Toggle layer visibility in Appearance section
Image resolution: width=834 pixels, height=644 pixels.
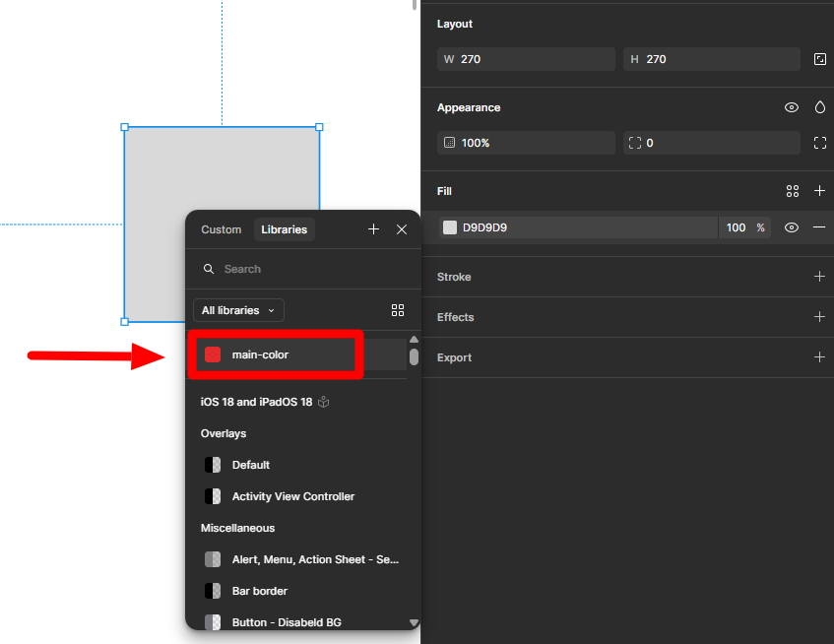tap(791, 107)
